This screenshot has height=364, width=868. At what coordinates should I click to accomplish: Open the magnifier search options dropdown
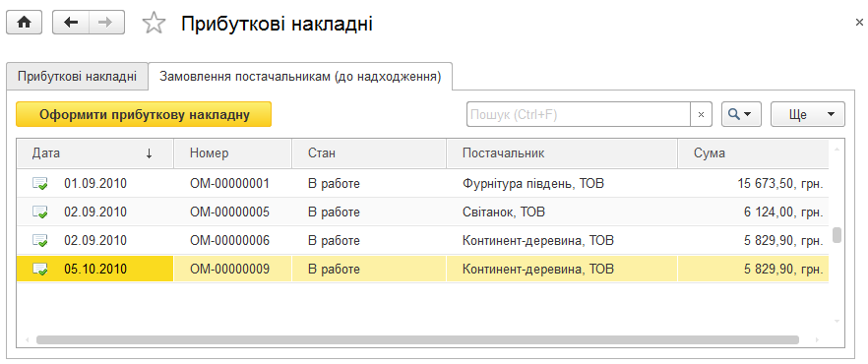[x=741, y=114]
